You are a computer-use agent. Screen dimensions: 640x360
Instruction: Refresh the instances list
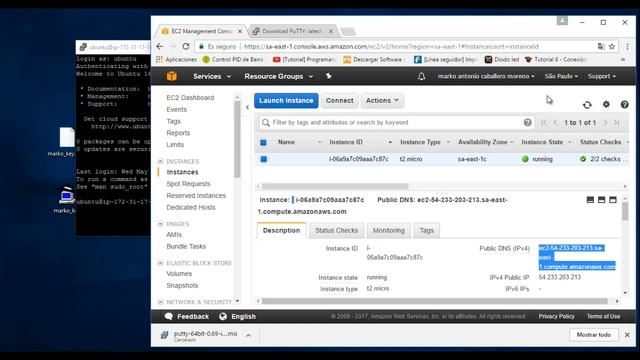tap(587, 105)
